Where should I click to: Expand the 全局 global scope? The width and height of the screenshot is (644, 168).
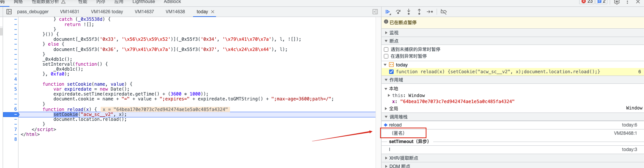coord(386,108)
